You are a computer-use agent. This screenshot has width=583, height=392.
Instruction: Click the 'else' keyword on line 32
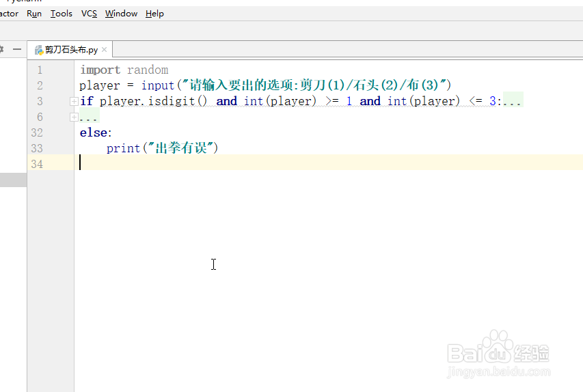point(94,132)
